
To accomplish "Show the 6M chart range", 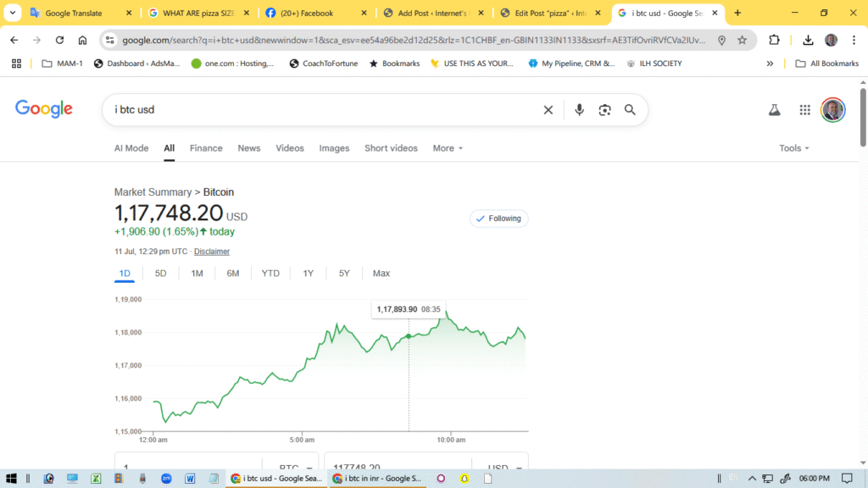I will [x=233, y=274].
